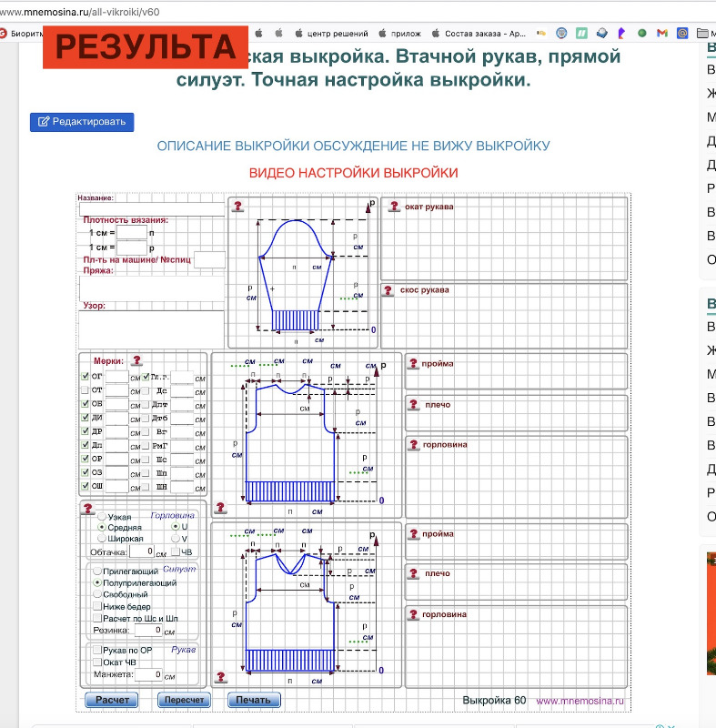The image size is (716, 728).
Task: Click the Название input field
Action: (150, 209)
